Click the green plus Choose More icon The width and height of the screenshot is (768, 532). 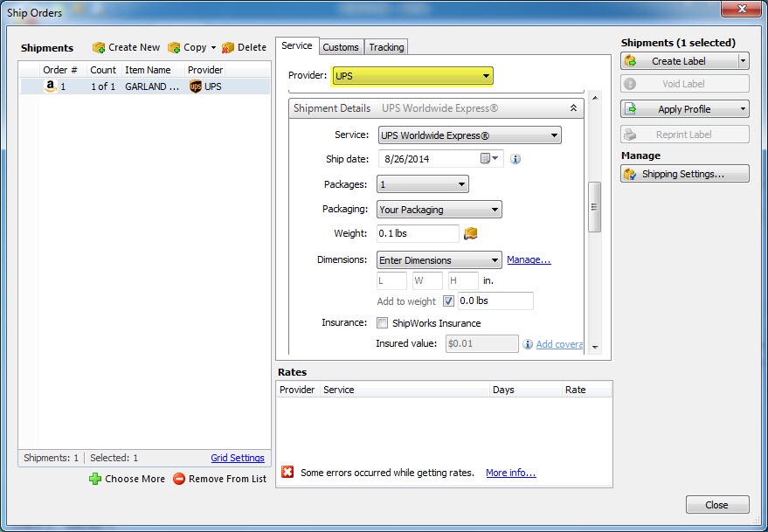pos(95,479)
